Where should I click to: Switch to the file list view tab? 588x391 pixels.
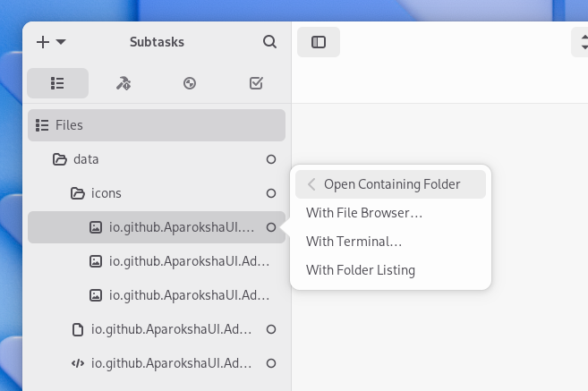[58, 83]
